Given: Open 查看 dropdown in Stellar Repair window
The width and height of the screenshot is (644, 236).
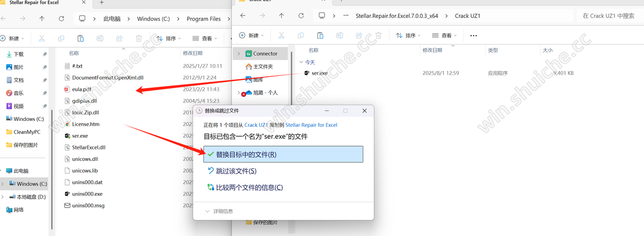Looking at the screenshot, I should point(204,38).
